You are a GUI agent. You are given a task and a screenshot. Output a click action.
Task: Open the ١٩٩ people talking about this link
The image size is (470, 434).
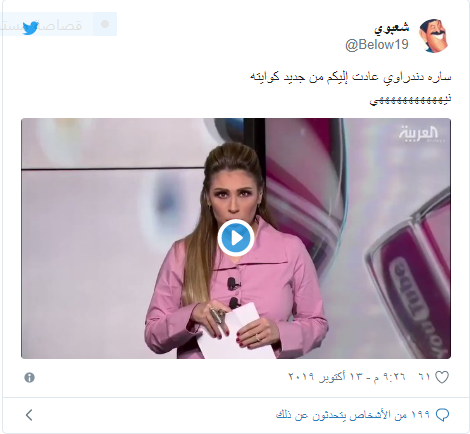click(x=353, y=415)
